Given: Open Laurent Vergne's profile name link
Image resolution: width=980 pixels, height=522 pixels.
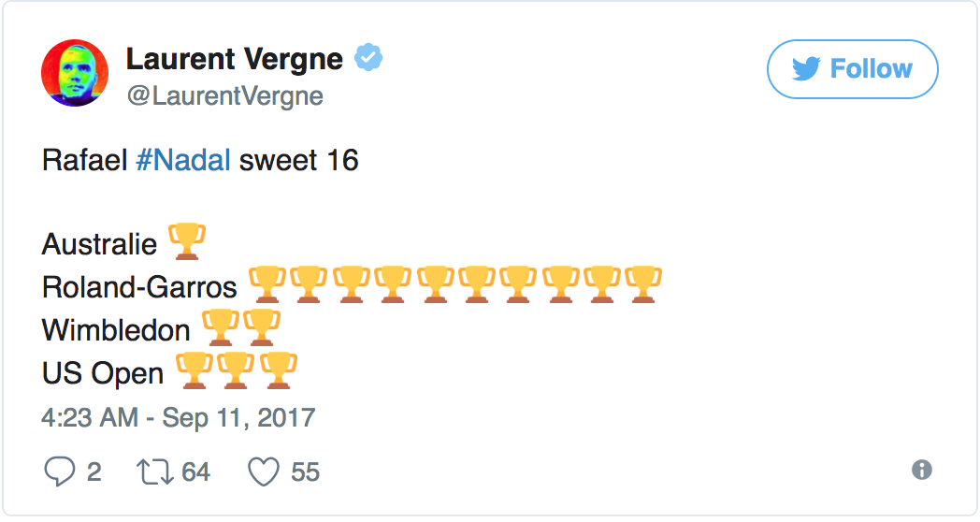Looking at the screenshot, I should click(x=235, y=59).
